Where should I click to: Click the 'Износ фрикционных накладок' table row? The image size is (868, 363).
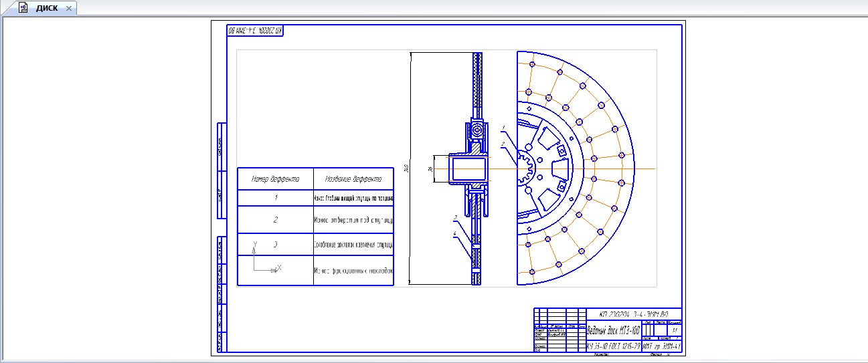[353, 271]
